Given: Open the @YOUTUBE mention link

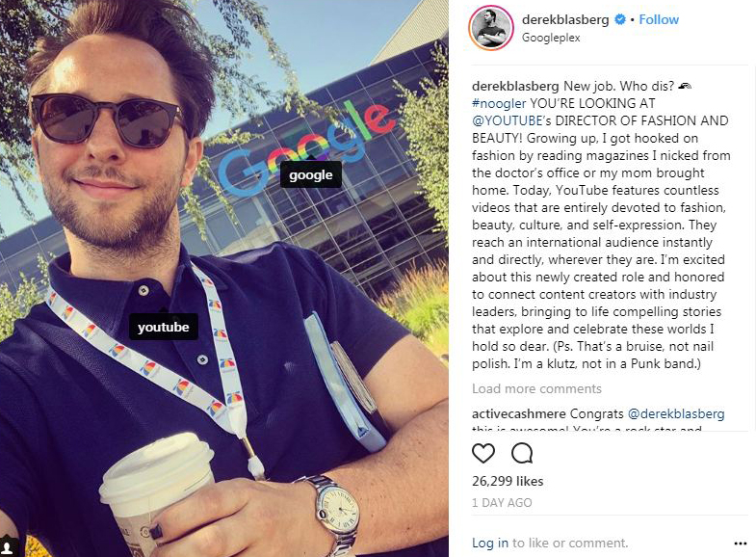Looking at the screenshot, I should point(508,120).
